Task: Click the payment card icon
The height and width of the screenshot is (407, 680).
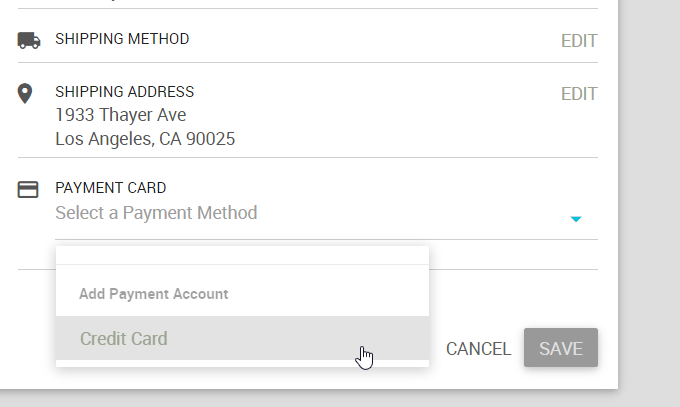Action: (28, 189)
